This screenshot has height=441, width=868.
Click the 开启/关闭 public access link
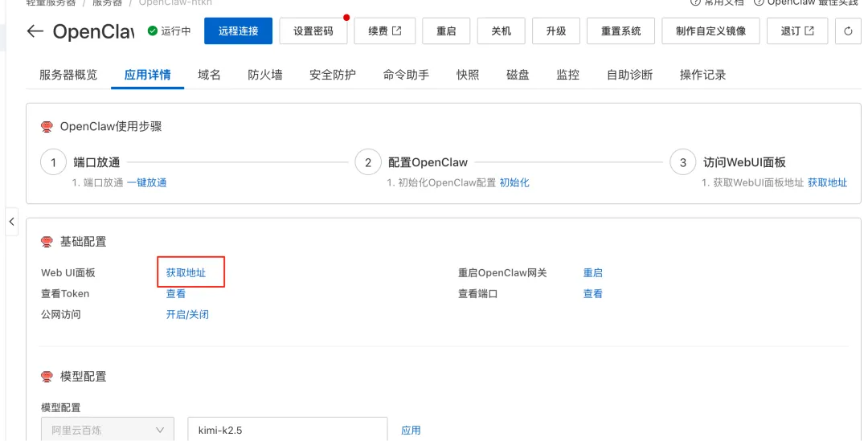click(x=187, y=315)
